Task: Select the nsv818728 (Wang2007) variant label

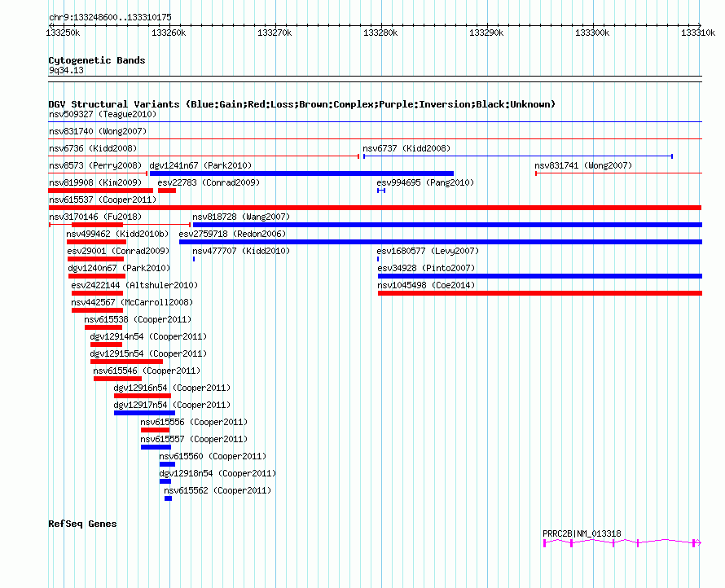Action: click(241, 217)
